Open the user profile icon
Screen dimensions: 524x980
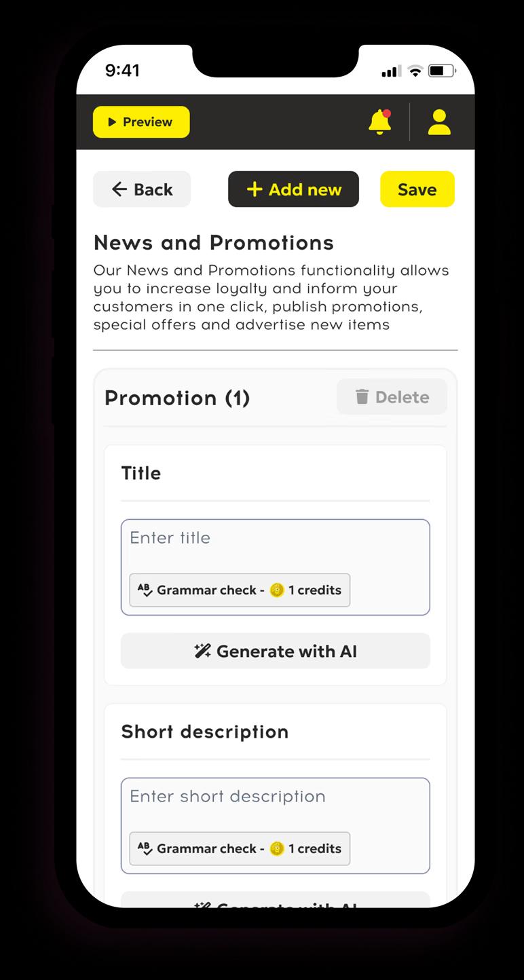439,122
